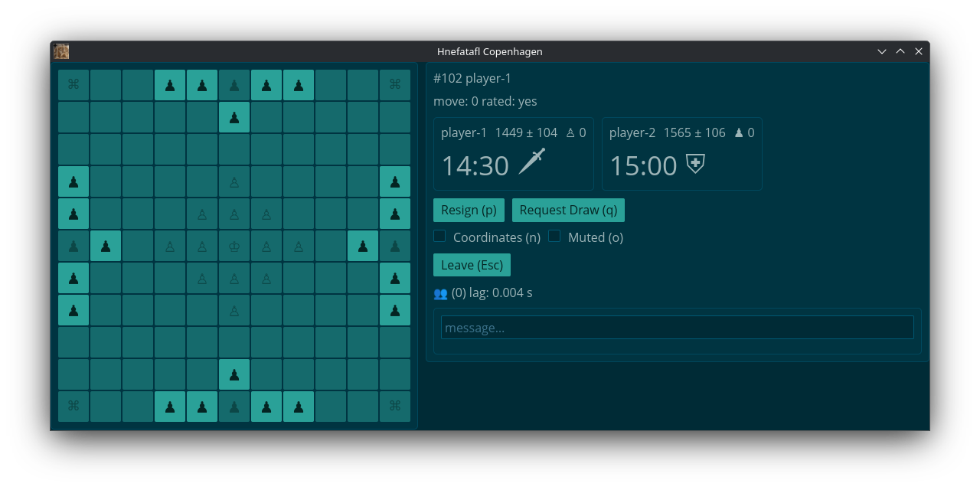Select the bottom-left corner restricted square
Screen dimensions: 980x490
[x=73, y=407]
